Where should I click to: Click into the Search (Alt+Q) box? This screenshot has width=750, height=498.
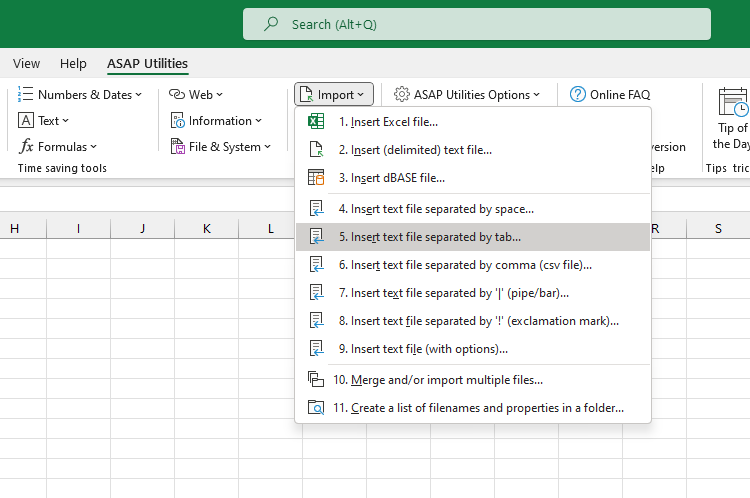click(x=476, y=24)
